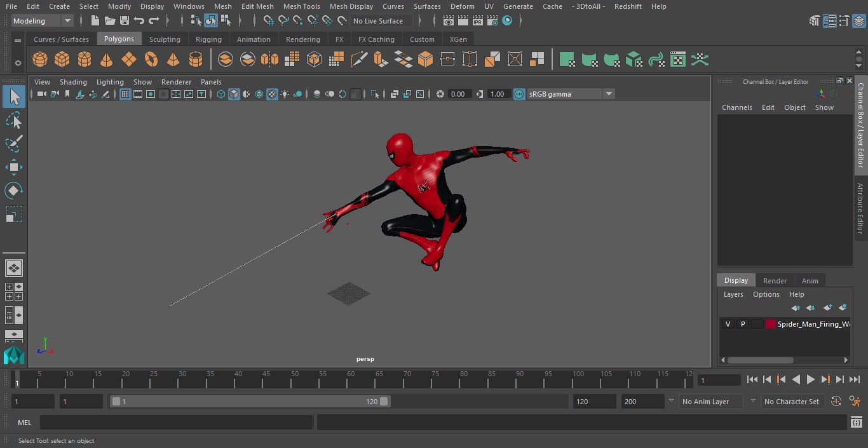Create a polygon pyramid from the shelf
This screenshot has width=868, height=448.
[x=173, y=60]
